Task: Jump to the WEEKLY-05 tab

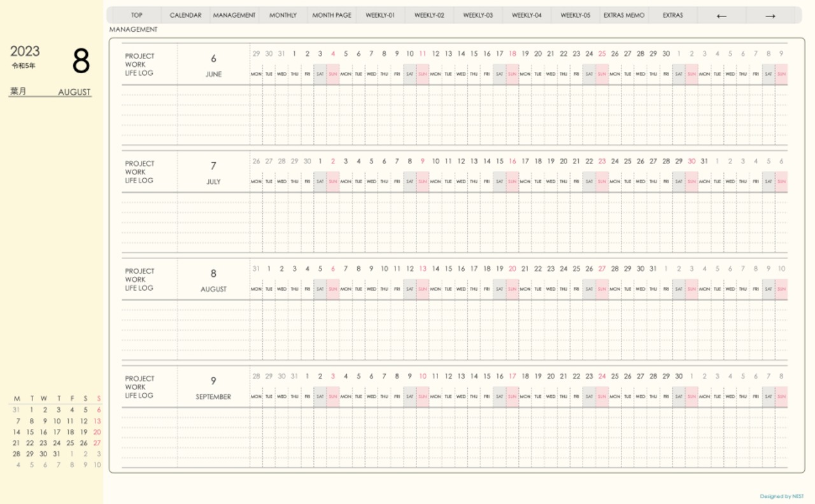Action: pos(576,15)
